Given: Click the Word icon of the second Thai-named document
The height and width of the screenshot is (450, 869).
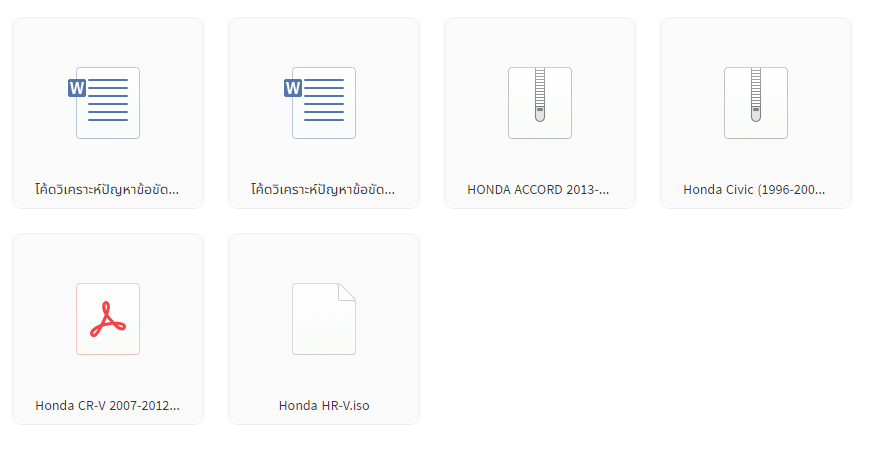Looking at the screenshot, I should (x=320, y=103).
